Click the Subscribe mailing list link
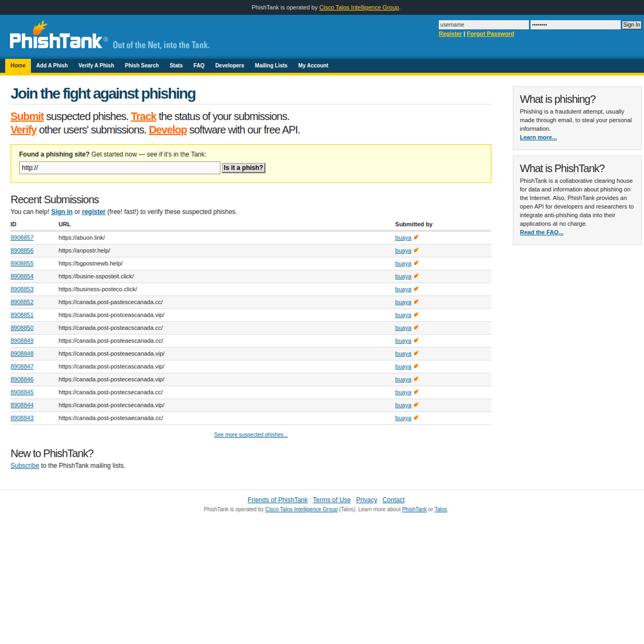The image size is (644, 644). click(25, 466)
